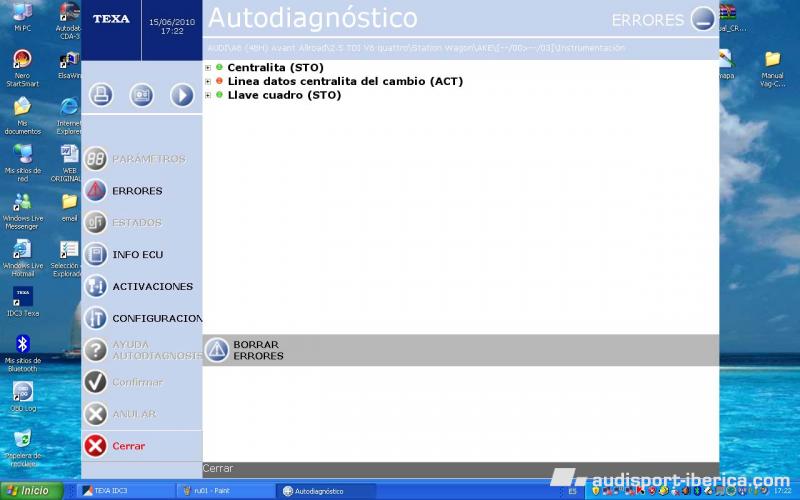Click the PARÁMETROS menu label

(149, 159)
